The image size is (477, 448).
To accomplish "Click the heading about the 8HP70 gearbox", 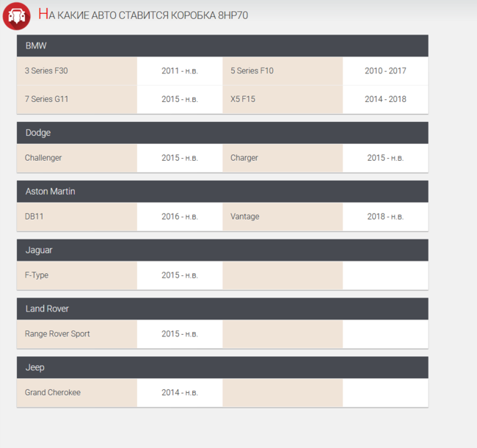I will (x=143, y=15).
